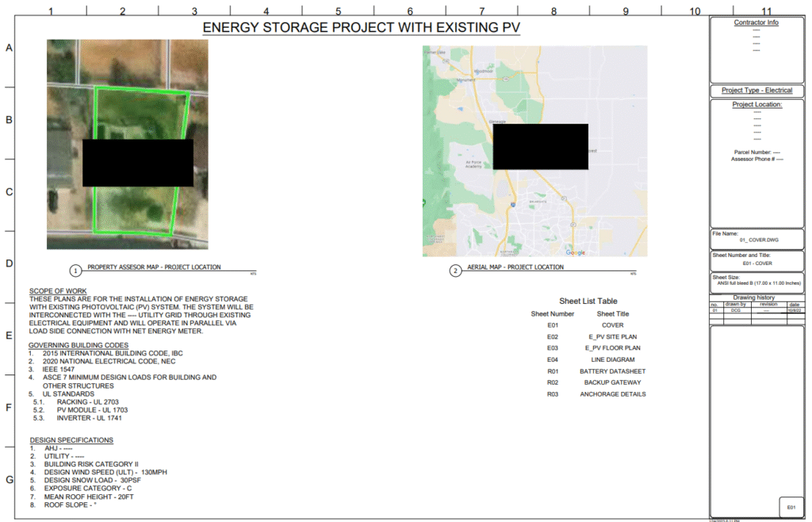812x522 pixels.
Task: Click the 'Parcel Number: ----' text
Action: (x=756, y=152)
